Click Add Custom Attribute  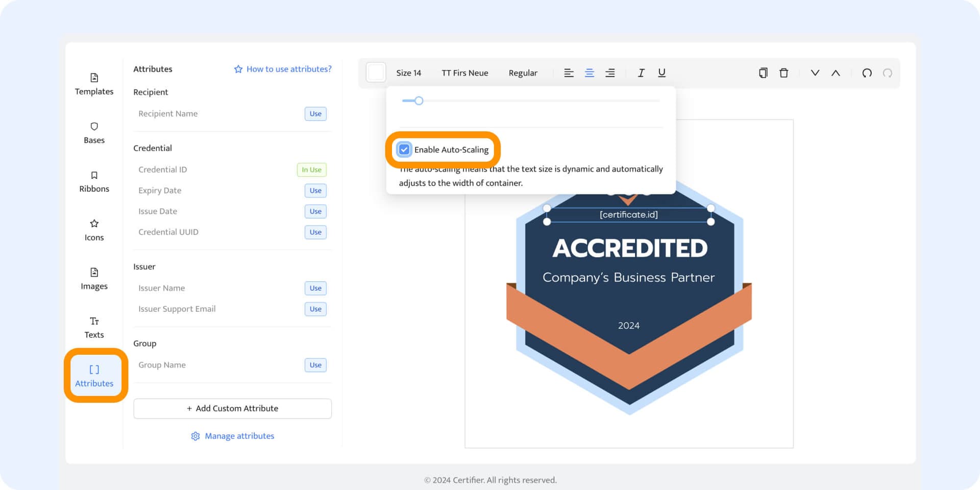[232, 408]
